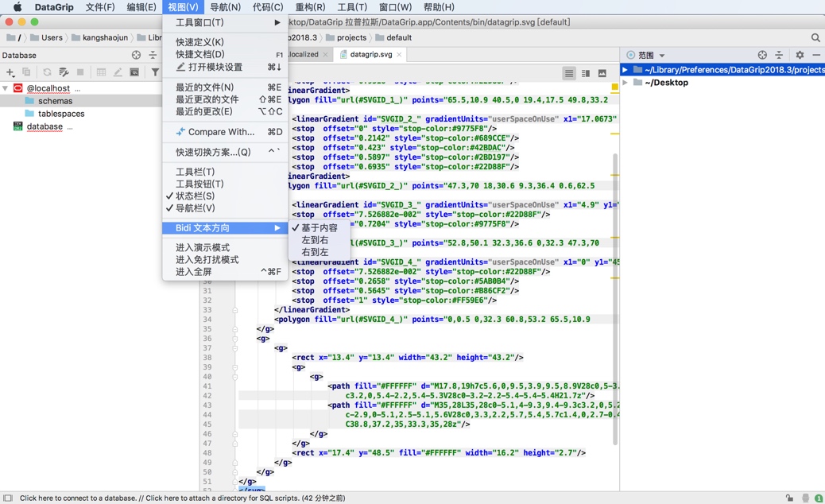Image resolution: width=825 pixels, height=504 pixels.
Task: Switch SVG editor to split view icon
Action: point(586,74)
